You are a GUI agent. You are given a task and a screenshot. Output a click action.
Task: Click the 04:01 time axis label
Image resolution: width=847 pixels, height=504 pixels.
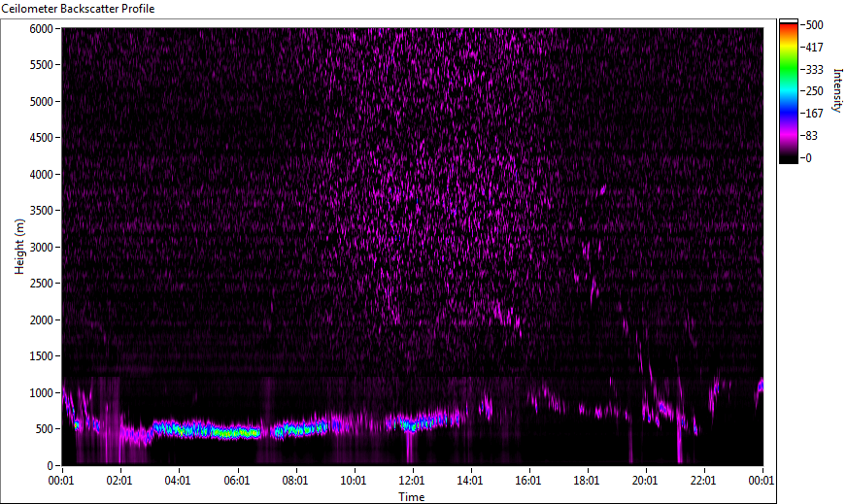click(x=179, y=481)
